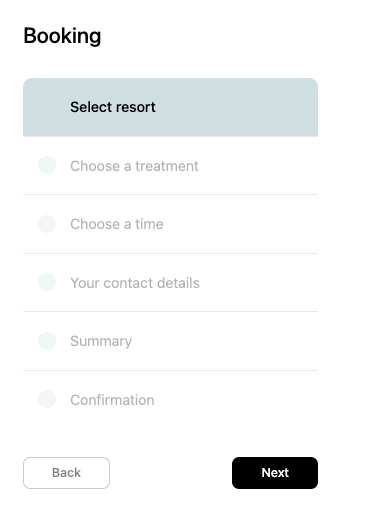The height and width of the screenshot is (532, 378).
Task: Open the Select resort step header
Action: point(170,107)
